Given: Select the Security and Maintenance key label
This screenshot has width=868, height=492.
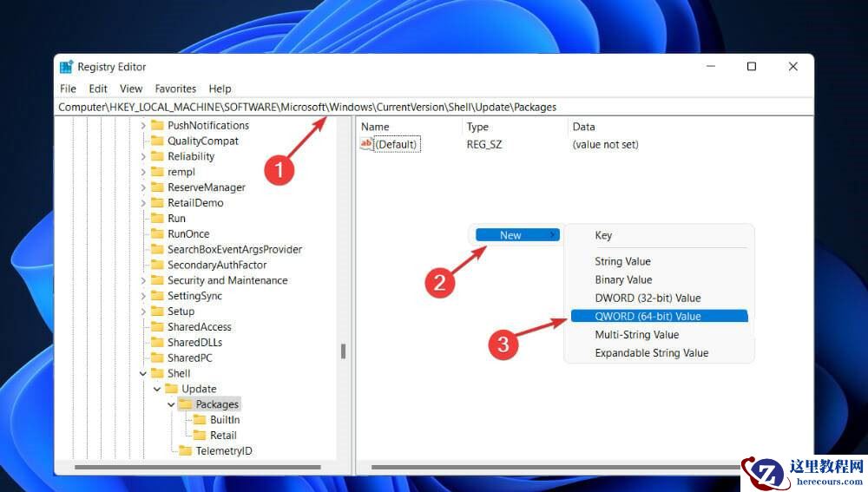Looking at the screenshot, I should 227,280.
